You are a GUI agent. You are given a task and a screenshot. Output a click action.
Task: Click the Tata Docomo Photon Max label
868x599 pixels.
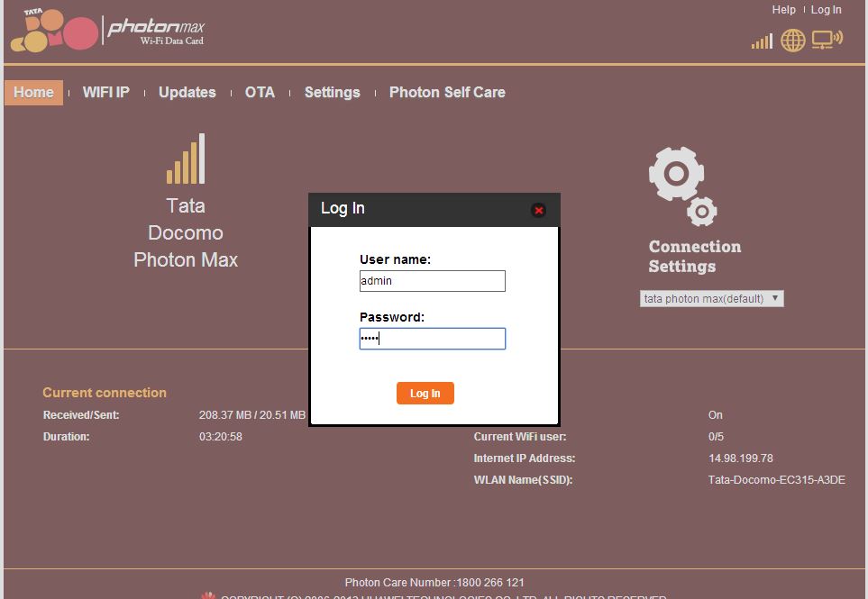pyautogui.click(x=186, y=233)
